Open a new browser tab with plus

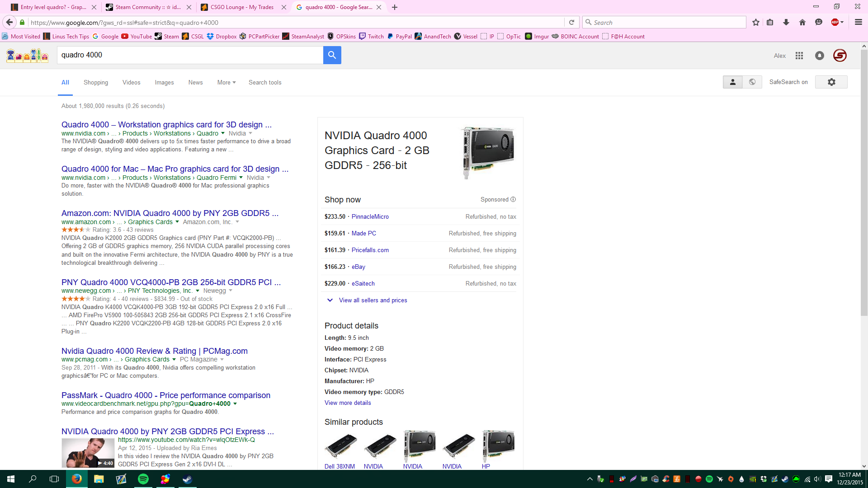coord(395,7)
